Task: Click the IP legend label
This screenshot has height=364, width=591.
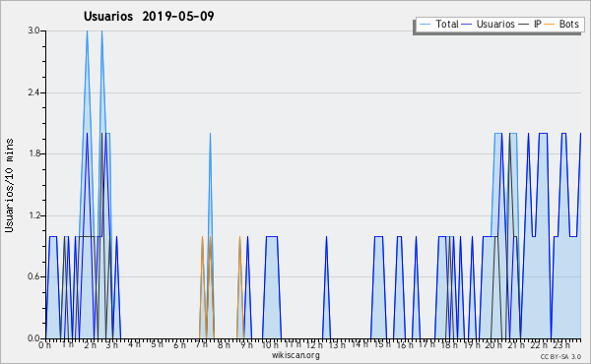Action: 538,24
